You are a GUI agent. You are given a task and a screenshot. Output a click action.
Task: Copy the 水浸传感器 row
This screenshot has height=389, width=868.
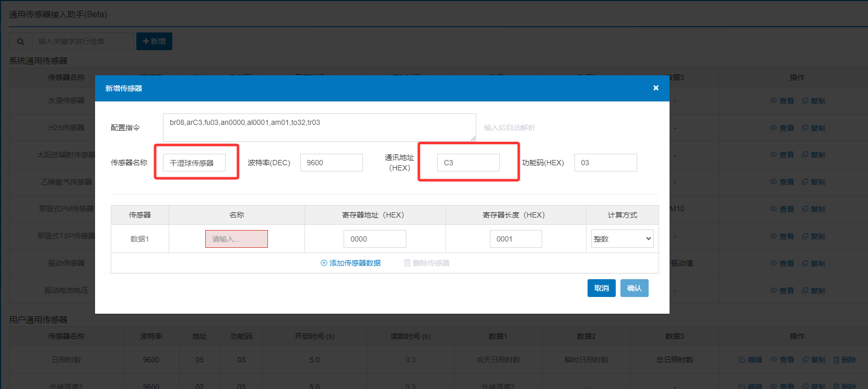pyautogui.click(x=814, y=101)
